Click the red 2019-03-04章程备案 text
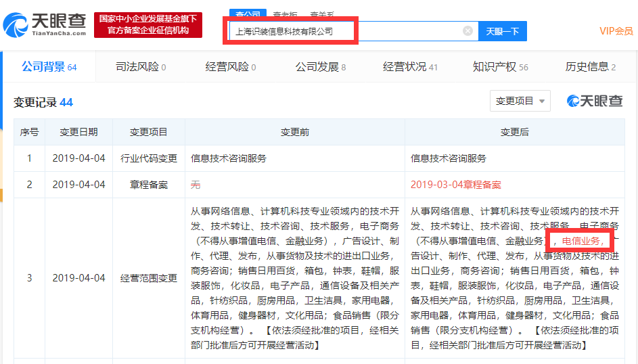 [x=456, y=185]
